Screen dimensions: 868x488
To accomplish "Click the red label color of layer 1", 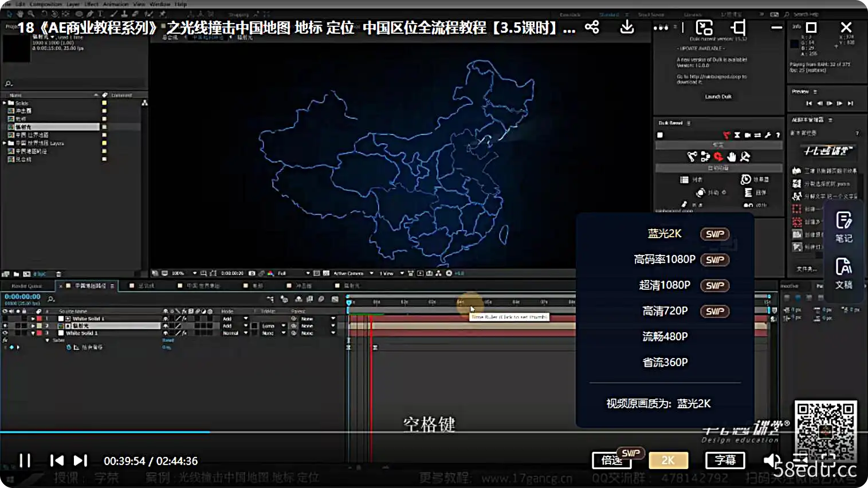I will [x=39, y=318].
